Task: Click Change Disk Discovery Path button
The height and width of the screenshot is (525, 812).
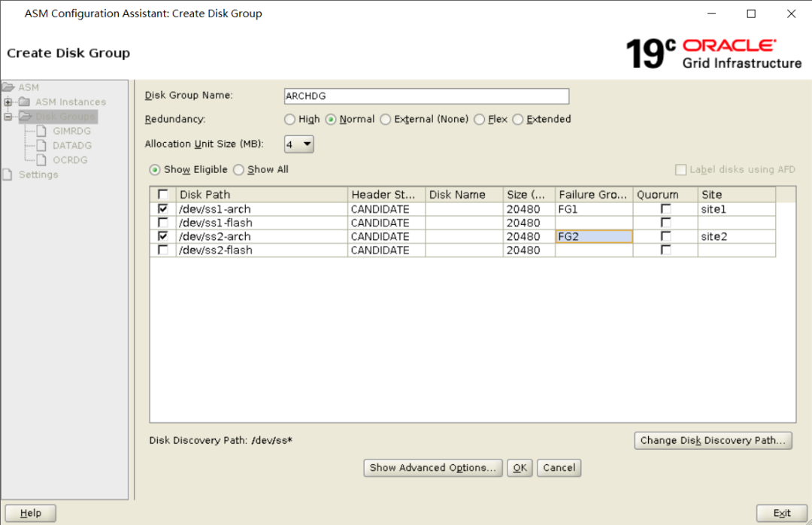Action: 713,440
